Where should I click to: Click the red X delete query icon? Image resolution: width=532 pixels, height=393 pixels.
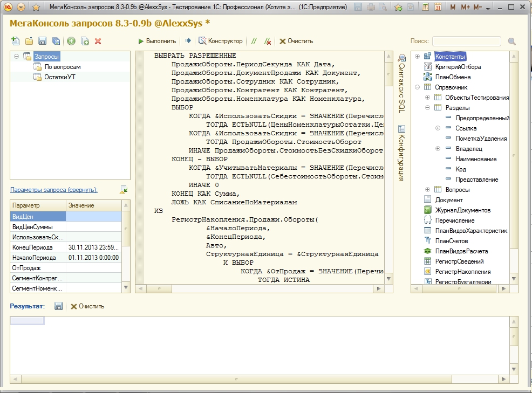(98, 41)
